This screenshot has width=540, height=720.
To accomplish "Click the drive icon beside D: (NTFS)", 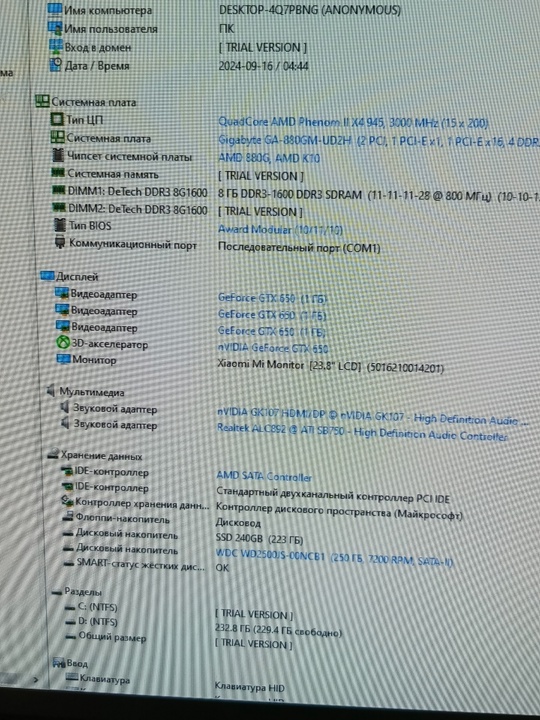I will 71,622.
